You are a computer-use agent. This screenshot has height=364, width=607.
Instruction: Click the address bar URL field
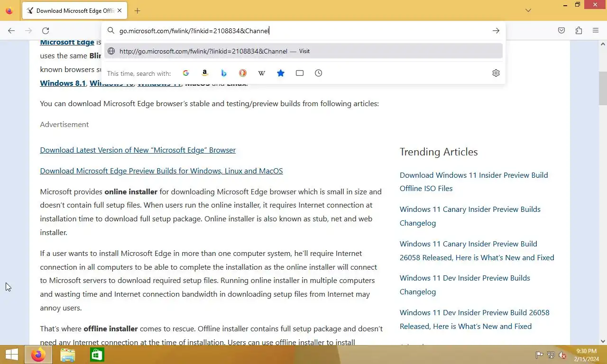pyautogui.click(x=303, y=31)
